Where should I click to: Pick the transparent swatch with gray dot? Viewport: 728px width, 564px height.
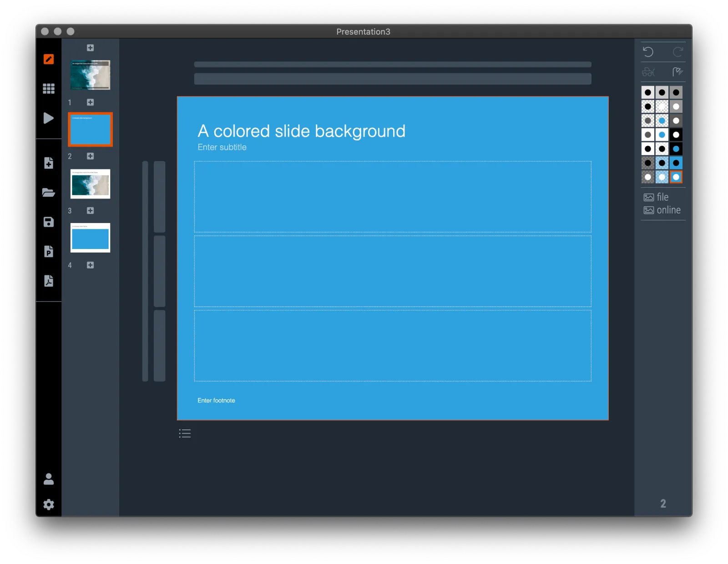(648, 121)
